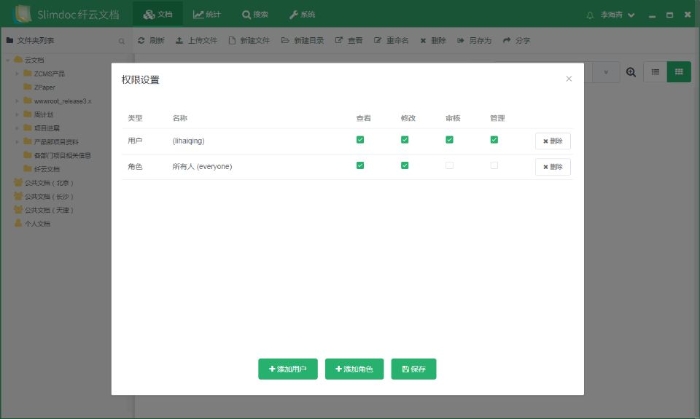Switch to green thumbnail grid view icon
This screenshot has width=700, height=419.
pos(680,72)
